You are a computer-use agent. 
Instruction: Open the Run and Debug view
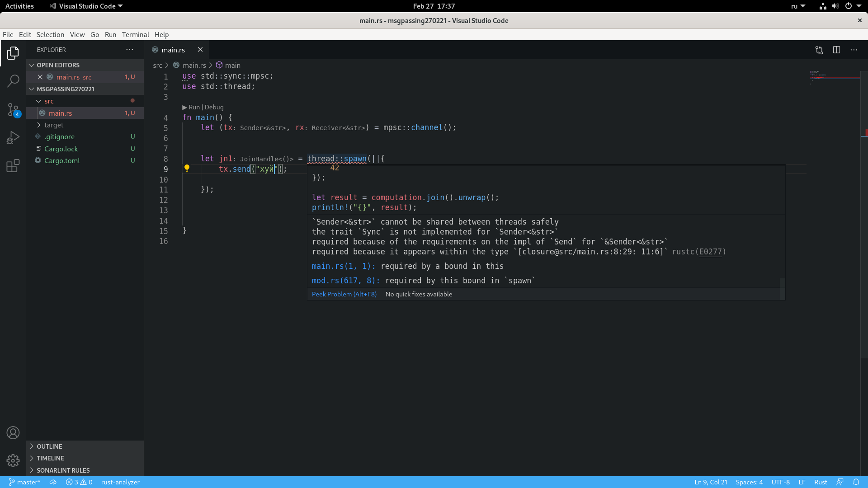tap(13, 138)
